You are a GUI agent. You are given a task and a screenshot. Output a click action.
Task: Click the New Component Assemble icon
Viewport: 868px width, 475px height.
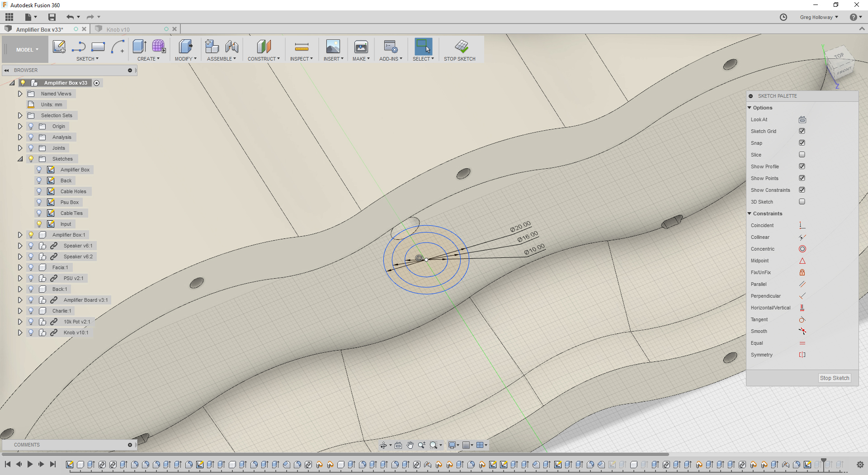212,47
